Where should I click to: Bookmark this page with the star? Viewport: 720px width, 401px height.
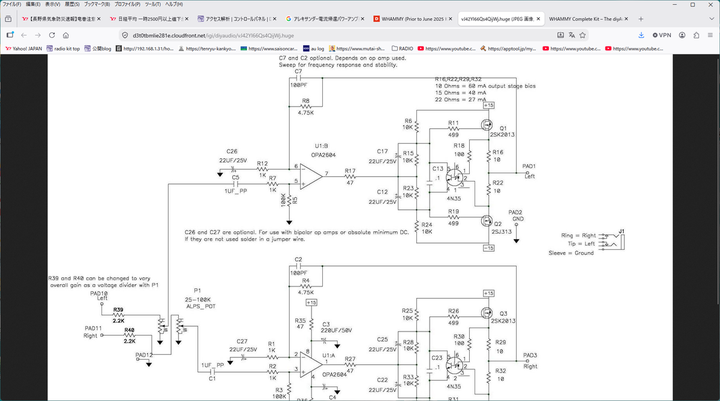[583, 35]
